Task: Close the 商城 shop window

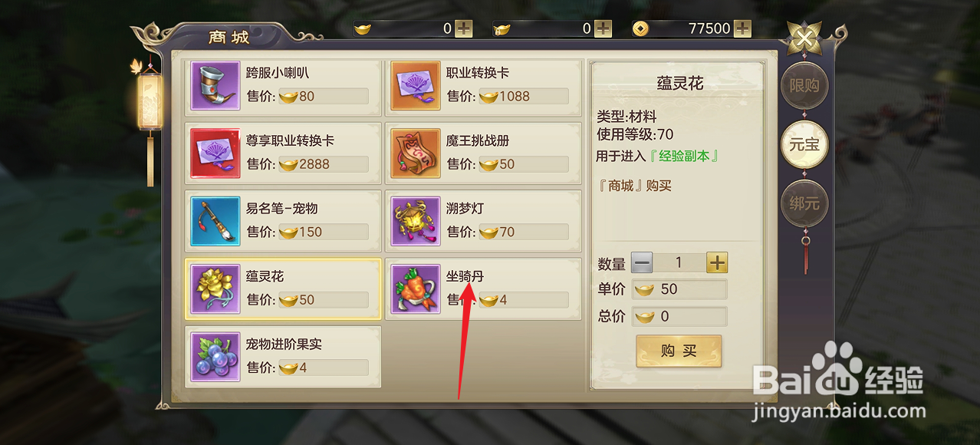Action: pyautogui.click(x=804, y=38)
